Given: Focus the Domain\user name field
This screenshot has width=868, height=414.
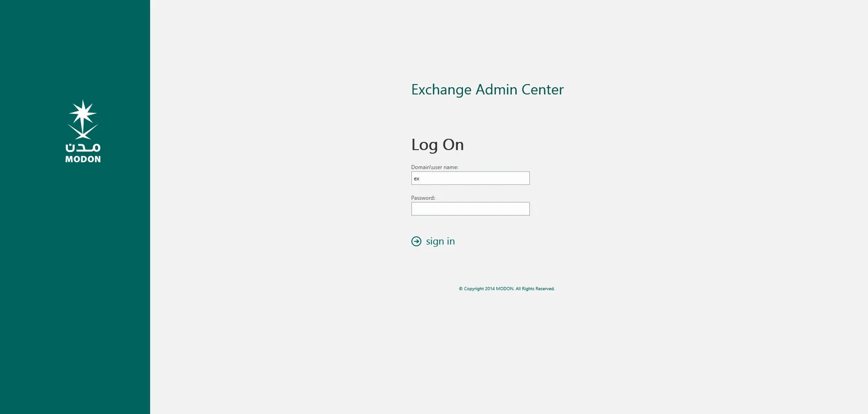Looking at the screenshot, I should coord(470,178).
